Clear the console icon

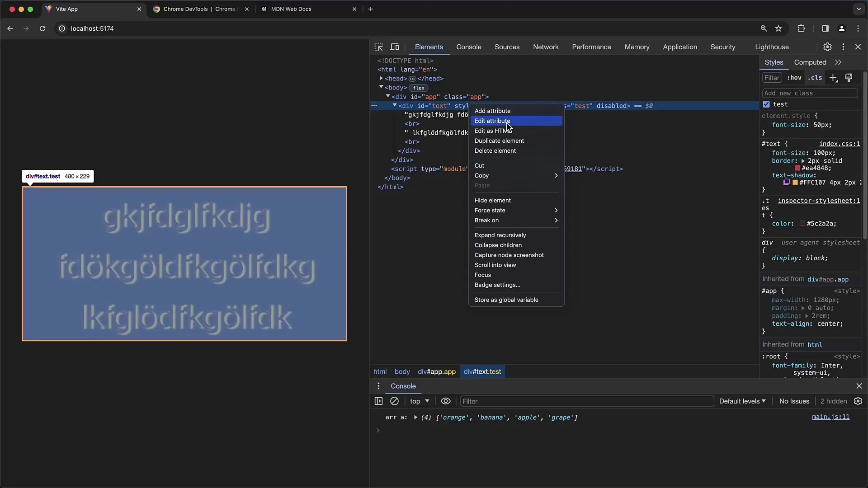coord(394,401)
